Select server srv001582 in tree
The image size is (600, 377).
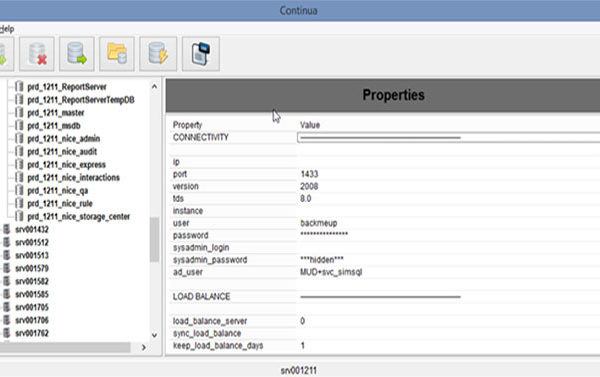32,281
